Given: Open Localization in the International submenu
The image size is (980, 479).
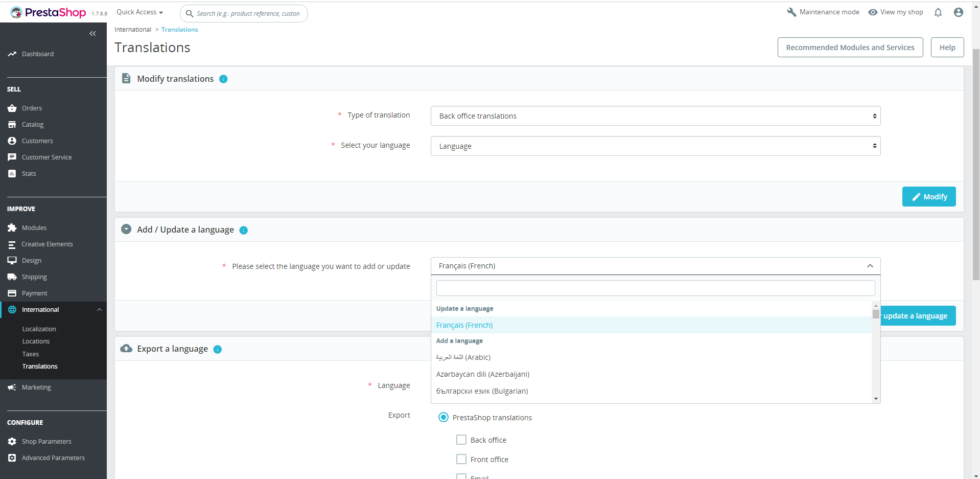Looking at the screenshot, I should (x=39, y=329).
